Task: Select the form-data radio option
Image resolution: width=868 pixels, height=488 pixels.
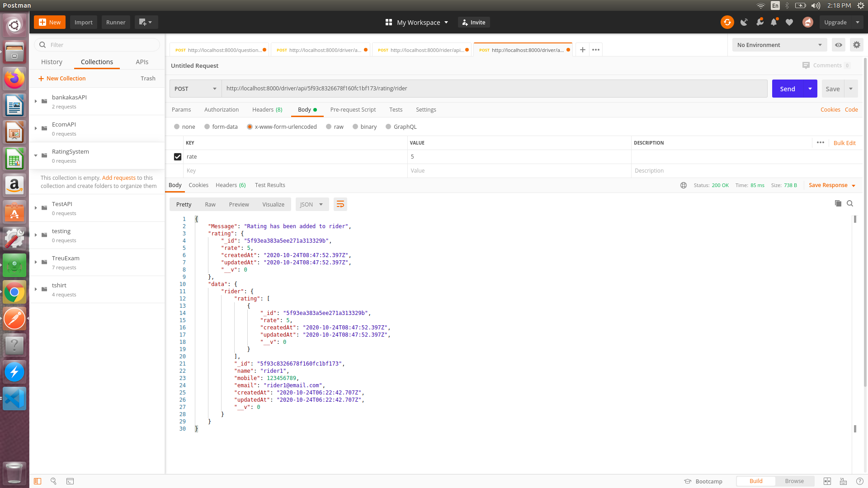Action: tap(207, 127)
